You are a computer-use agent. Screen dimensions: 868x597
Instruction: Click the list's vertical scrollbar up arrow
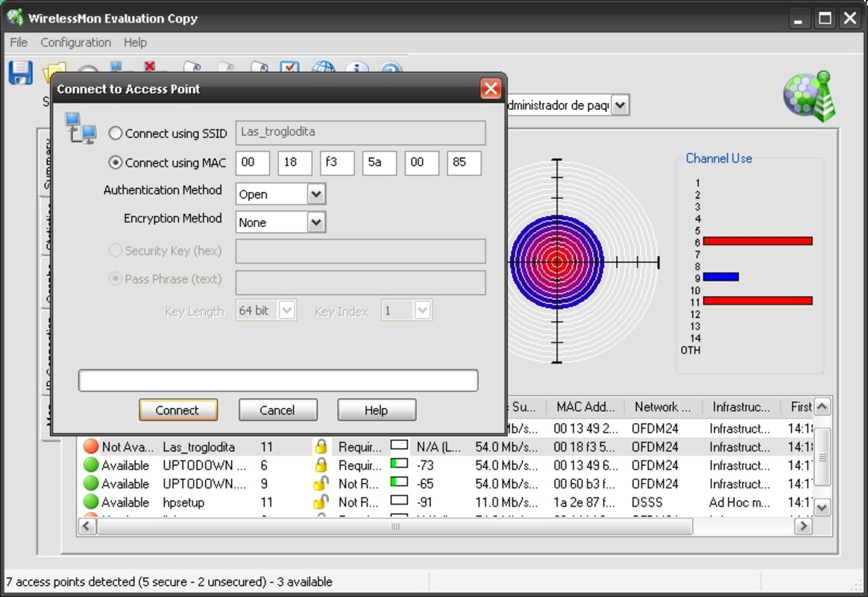coord(822,407)
